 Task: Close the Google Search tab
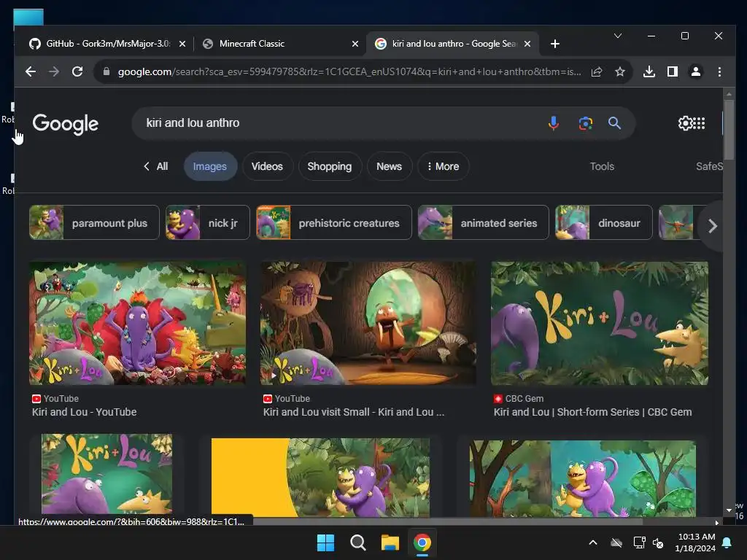point(527,44)
